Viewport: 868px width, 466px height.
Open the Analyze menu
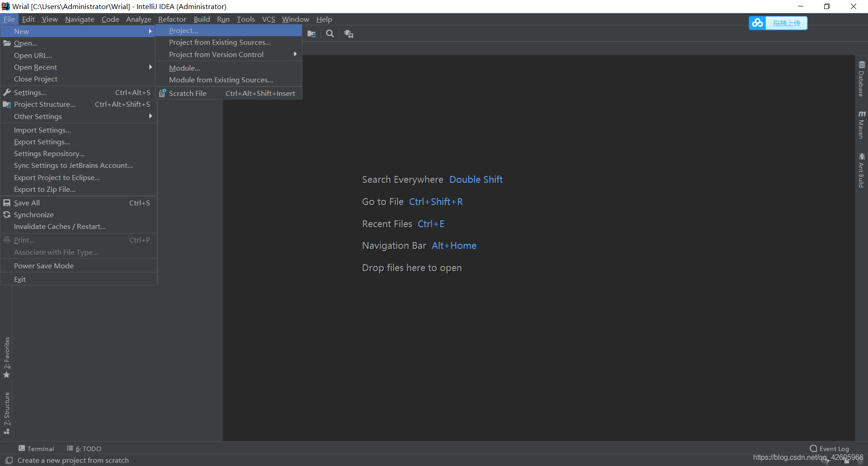click(138, 19)
